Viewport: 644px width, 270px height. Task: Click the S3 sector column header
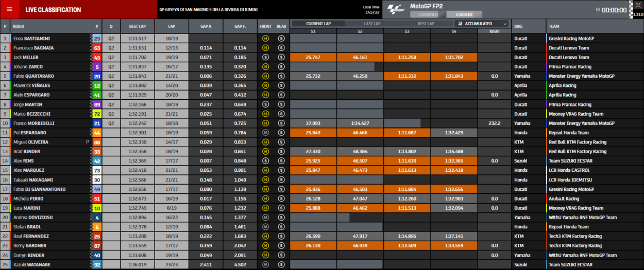[x=407, y=31]
